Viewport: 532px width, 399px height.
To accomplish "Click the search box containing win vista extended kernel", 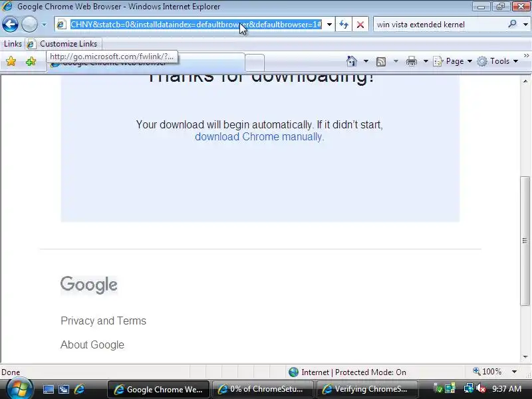I will (440, 25).
